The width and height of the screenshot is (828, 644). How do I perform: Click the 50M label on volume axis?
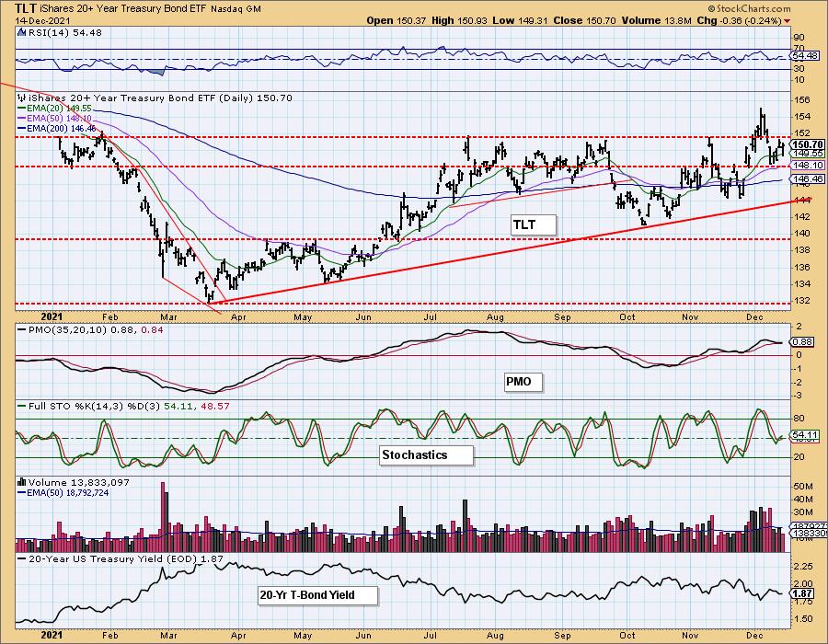coord(802,486)
